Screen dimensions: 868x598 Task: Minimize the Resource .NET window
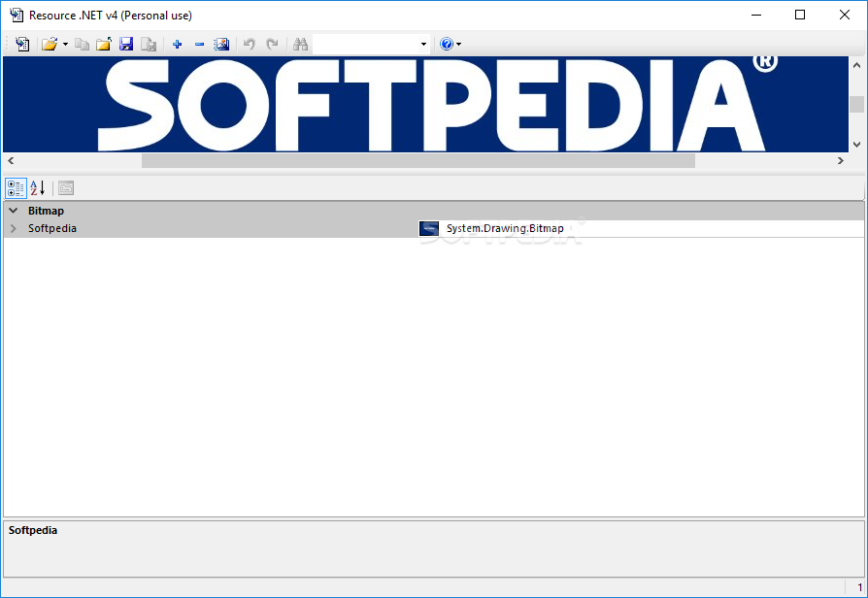(x=756, y=15)
